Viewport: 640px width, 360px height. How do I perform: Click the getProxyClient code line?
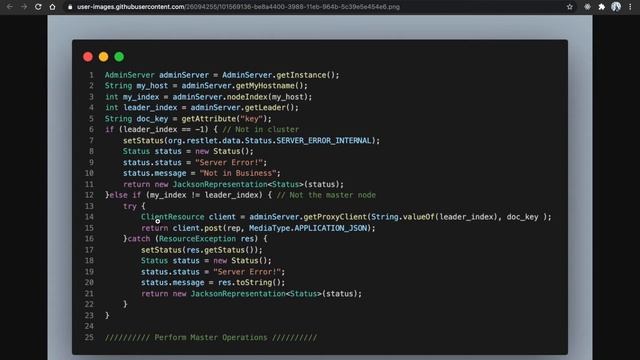[x=346, y=217]
